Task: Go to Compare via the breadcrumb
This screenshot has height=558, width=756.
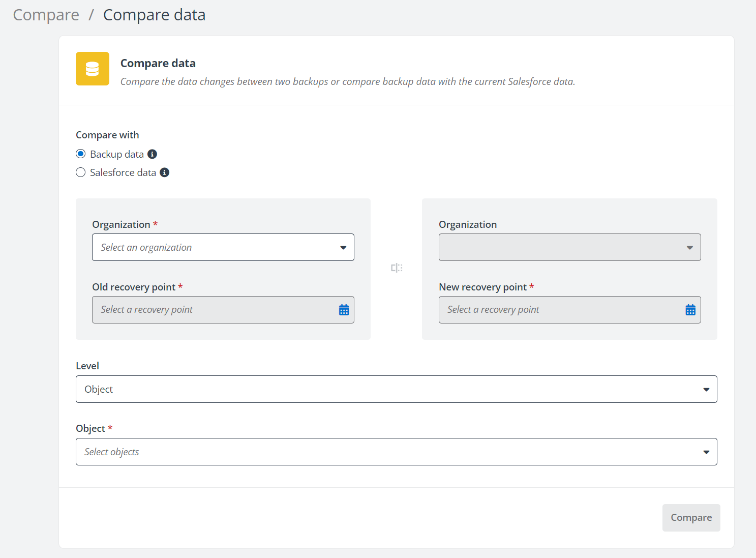Action: click(45, 15)
